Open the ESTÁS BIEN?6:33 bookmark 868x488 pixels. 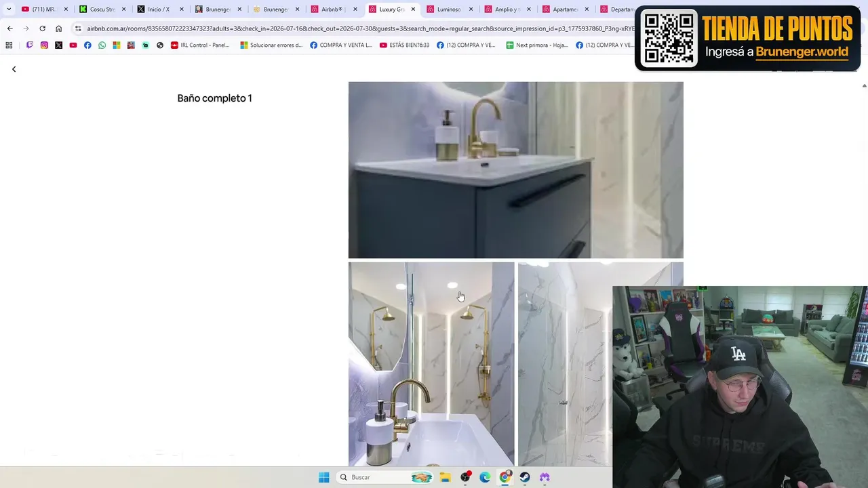click(x=405, y=45)
